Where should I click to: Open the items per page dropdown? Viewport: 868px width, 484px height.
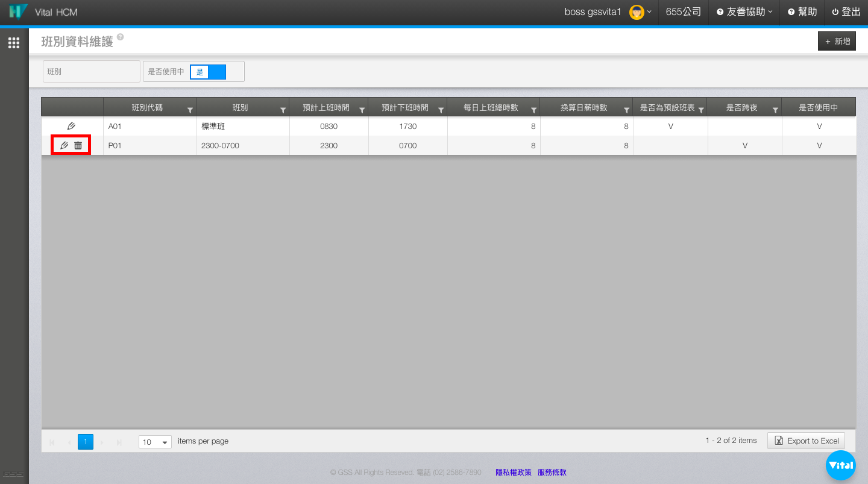(155, 442)
